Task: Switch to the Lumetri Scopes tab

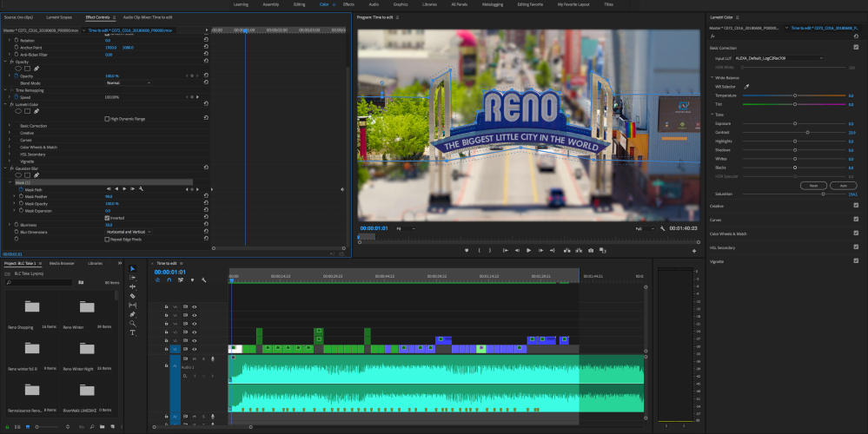Action: [60, 16]
